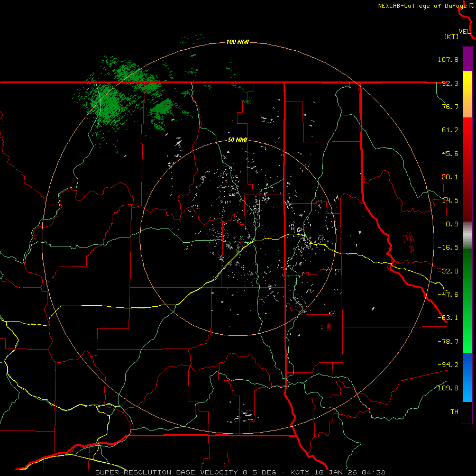Click the 45.6 velocity scale value

[x=450, y=153]
